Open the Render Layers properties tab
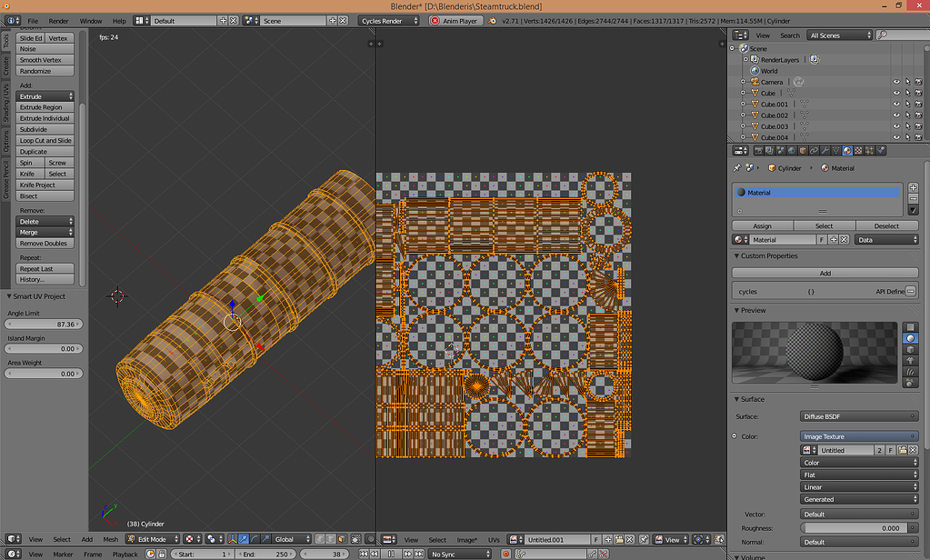 coord(769,151)
